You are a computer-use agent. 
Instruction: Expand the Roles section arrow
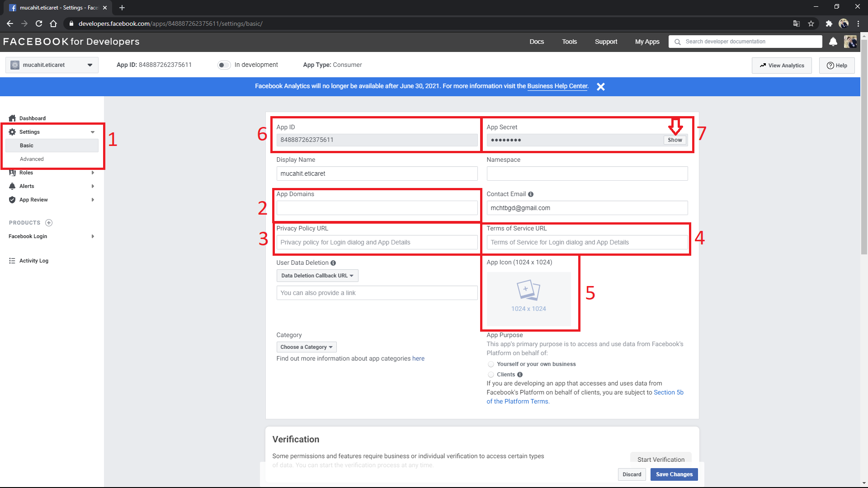pos(93,173)
